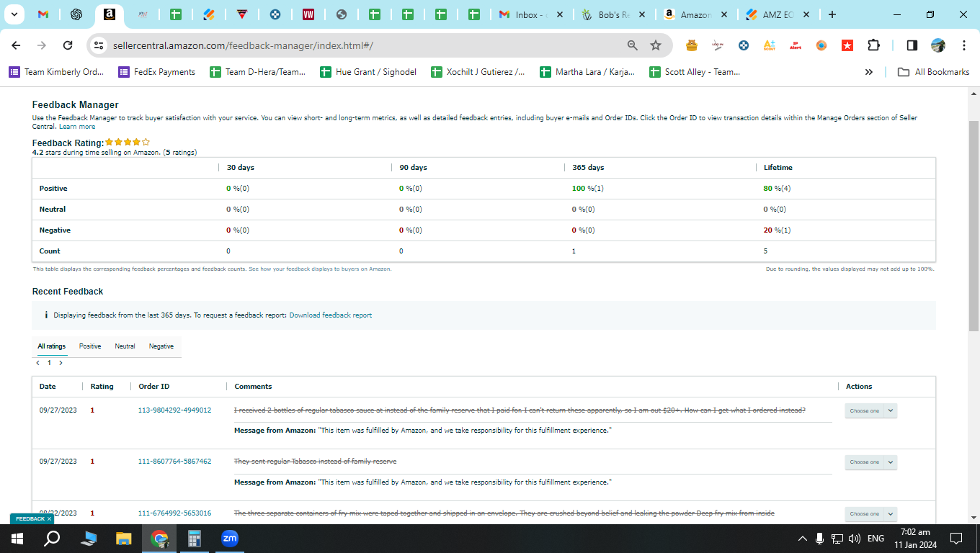The image size is (980, 553).
Task: Close the FEEDBACK widget
Action: pyautogui.click(x=49, y=518)
